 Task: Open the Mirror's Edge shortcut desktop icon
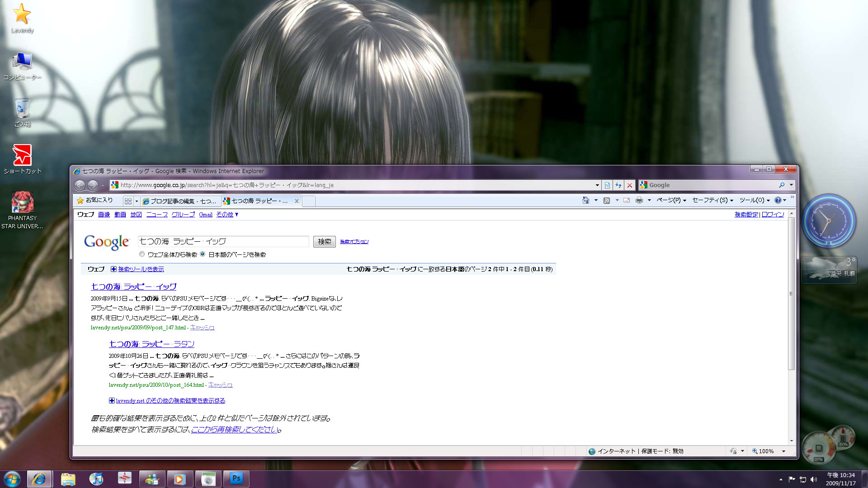(22, 159)
